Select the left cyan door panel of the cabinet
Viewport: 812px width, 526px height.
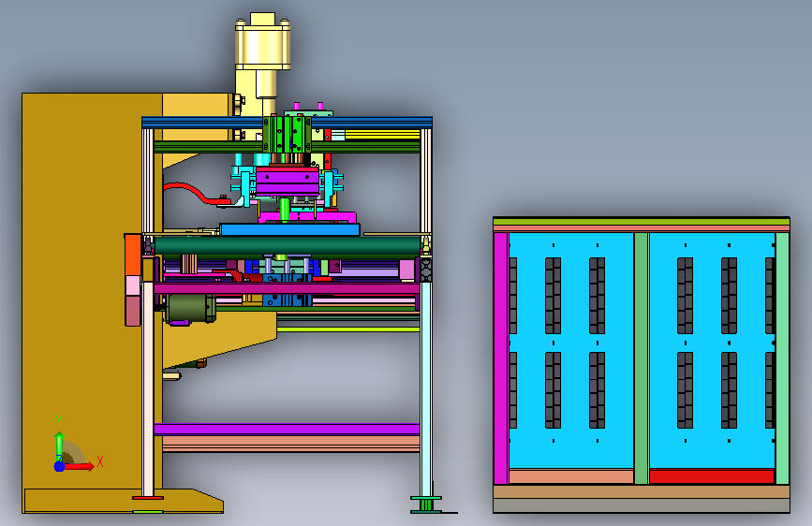(x=571, y=350)
